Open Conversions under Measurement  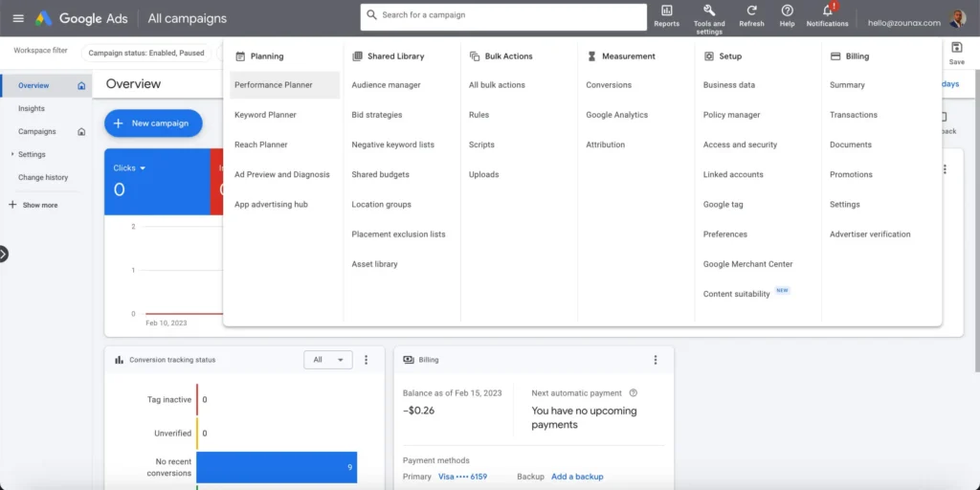point(609,85)
